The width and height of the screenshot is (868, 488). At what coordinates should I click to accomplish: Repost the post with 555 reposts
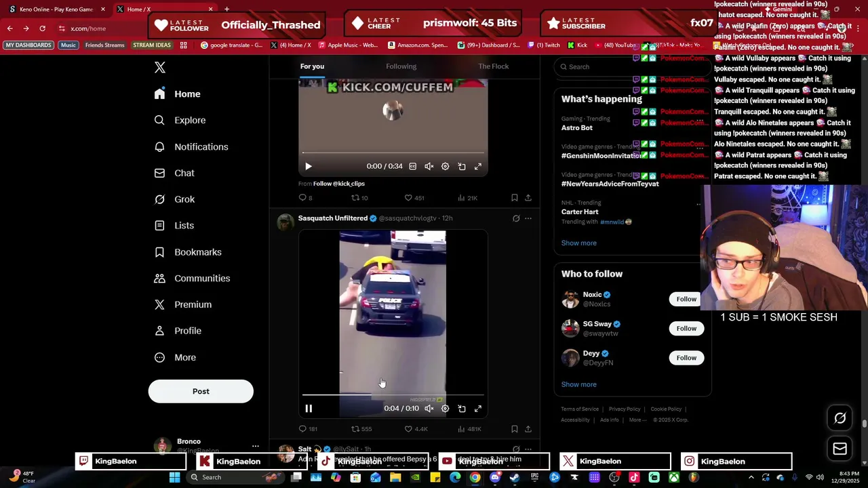(361, 429)
